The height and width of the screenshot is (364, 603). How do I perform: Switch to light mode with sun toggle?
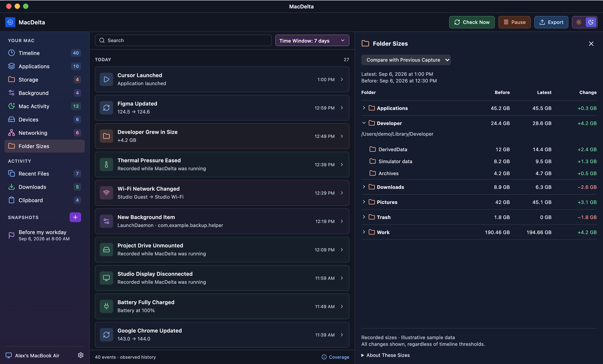(579, 22)
